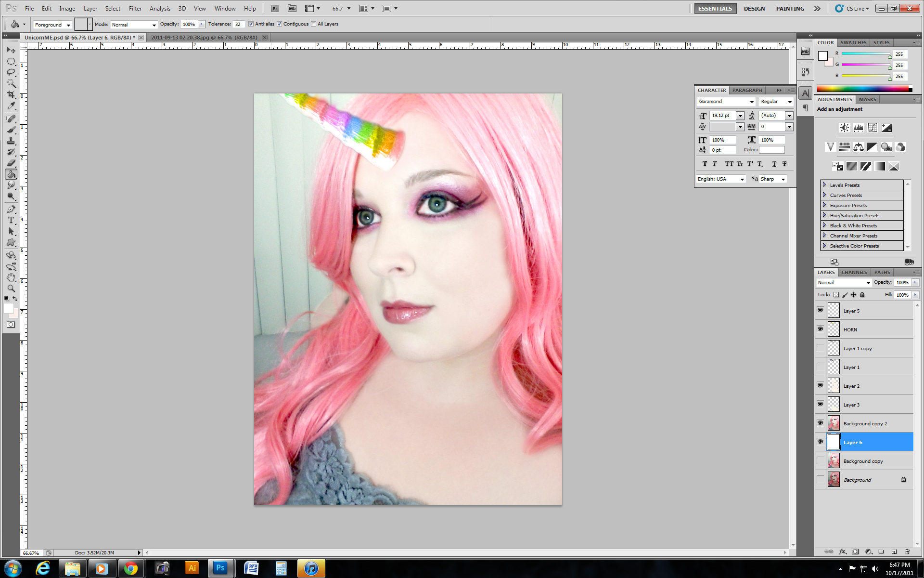The image size is (924, 578).
Task: Hide the HORN layer
Action: tap(820, 329)
